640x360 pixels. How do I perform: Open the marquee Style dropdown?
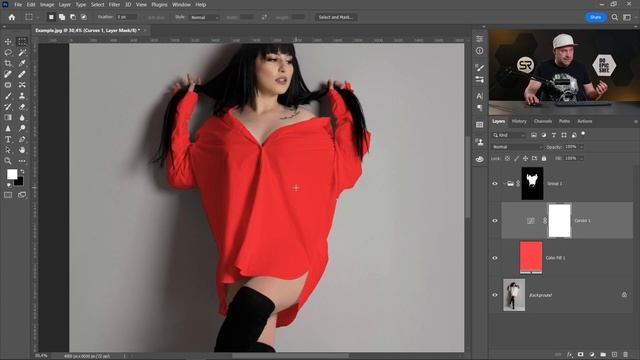204,18
